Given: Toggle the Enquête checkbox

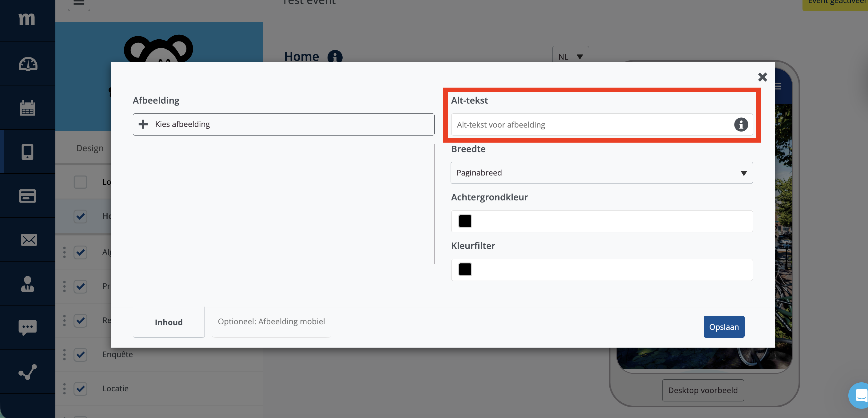Looking at the screenshot, I should pyautogui.click(x=81, y=355).
